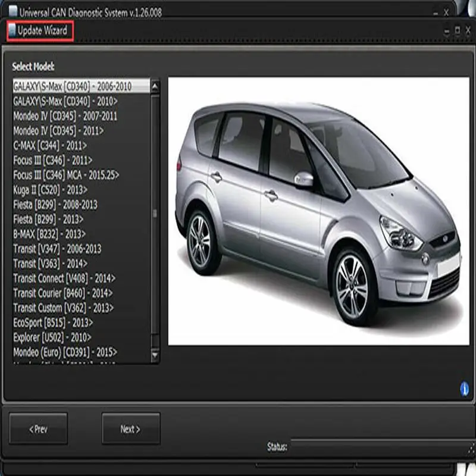Screen dimensions: 476x476
Task: Select Transit Custom [V362] - 2013>
Action: (81, 308)
